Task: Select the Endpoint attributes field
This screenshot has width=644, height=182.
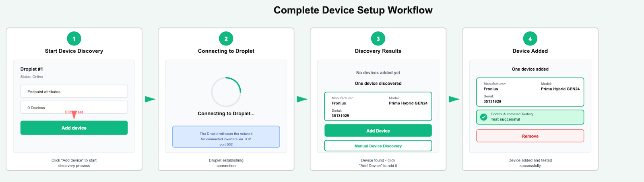Action: 74,92
